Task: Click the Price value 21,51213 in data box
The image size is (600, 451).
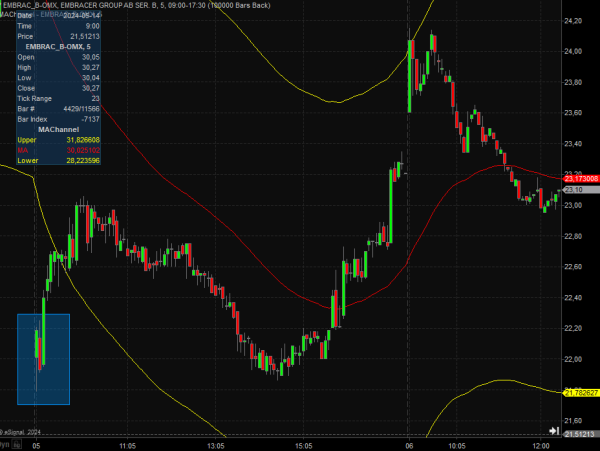Action: click(x=85, y=36)
